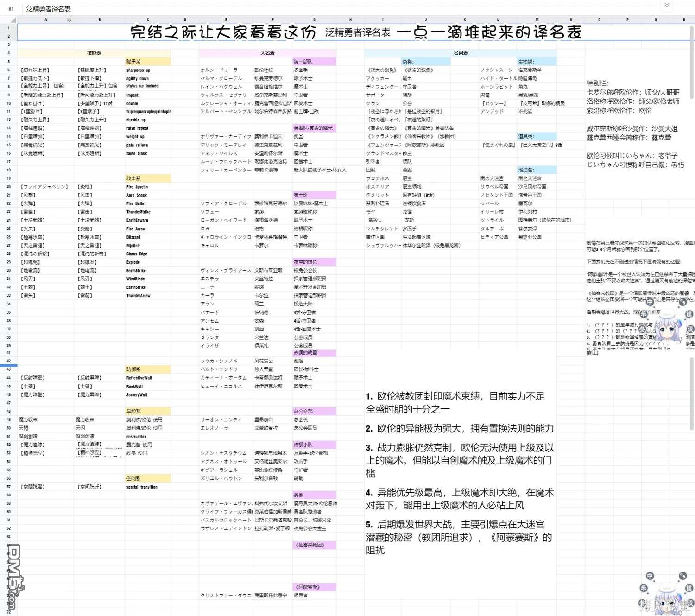Select the 生物类: header cell
The image size is (695, 616).
[537, 61]
